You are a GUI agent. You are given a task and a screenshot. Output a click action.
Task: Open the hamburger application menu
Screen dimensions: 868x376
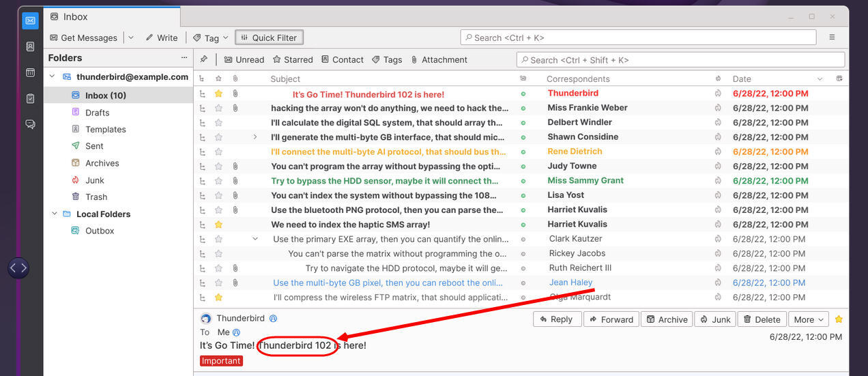pyautogui.click(x=832, y=38)
